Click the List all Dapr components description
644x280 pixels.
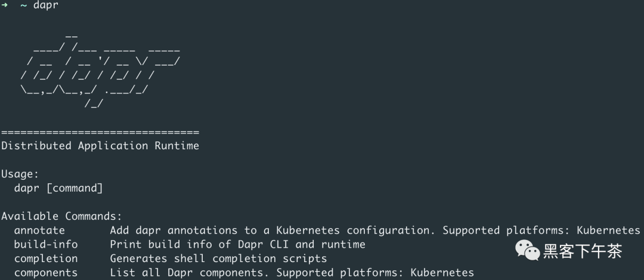pos(206,273)
